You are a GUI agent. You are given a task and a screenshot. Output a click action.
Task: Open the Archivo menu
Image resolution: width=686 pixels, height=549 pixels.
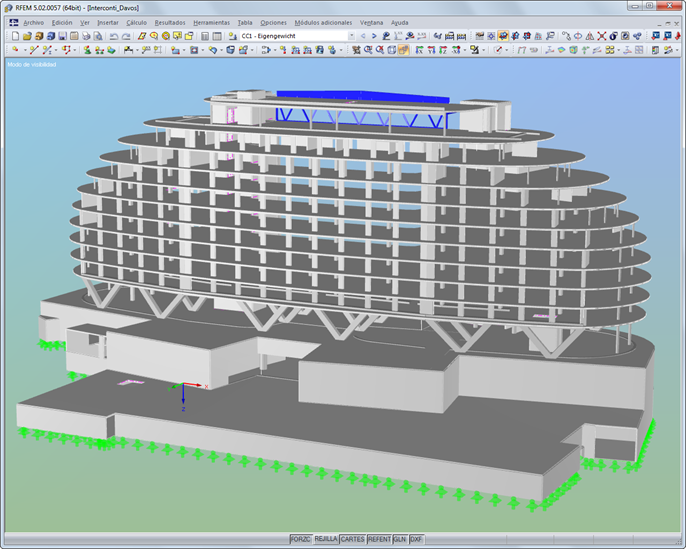click(33, 22)
